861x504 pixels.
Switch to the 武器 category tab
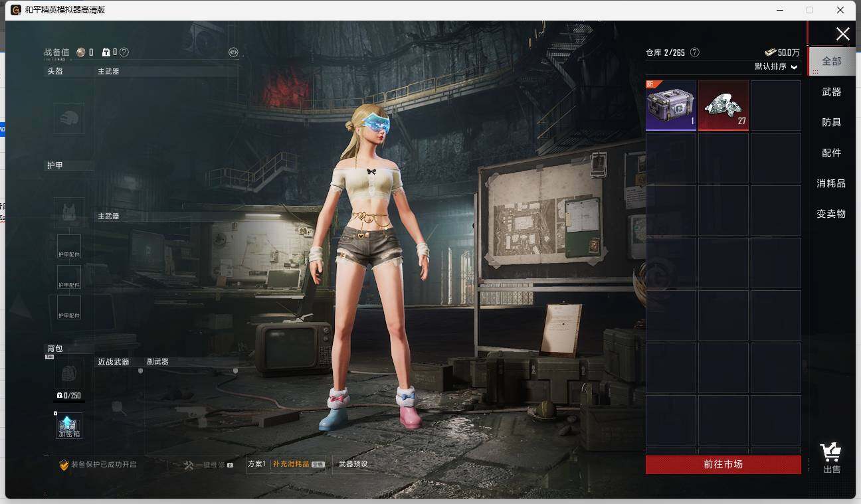pos(831,92)
